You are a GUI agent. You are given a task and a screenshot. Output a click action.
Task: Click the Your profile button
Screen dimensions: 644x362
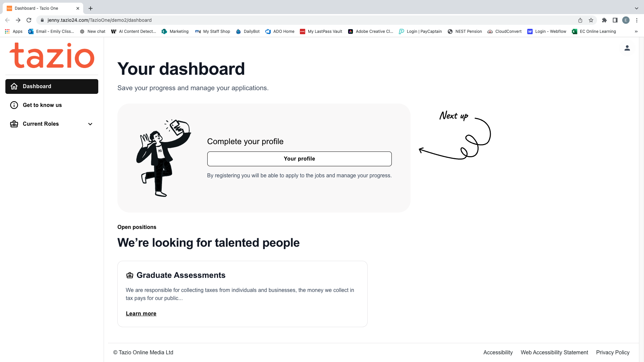tap(299, 159)
